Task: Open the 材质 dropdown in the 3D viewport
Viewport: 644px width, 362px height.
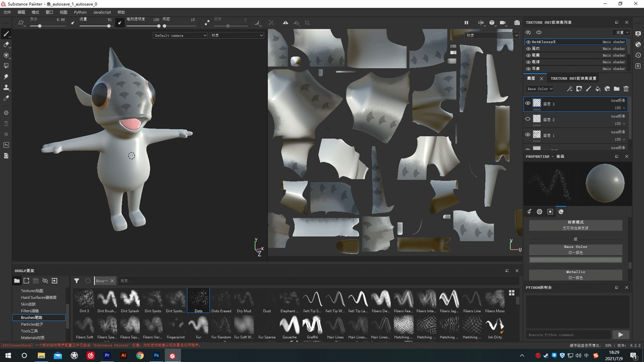Action: [236, 36]
